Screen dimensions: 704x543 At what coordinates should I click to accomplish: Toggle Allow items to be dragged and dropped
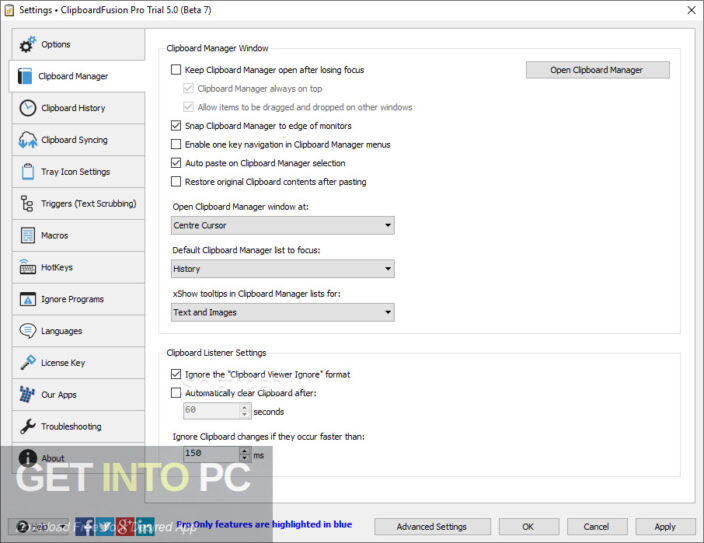tap(188, 107)
